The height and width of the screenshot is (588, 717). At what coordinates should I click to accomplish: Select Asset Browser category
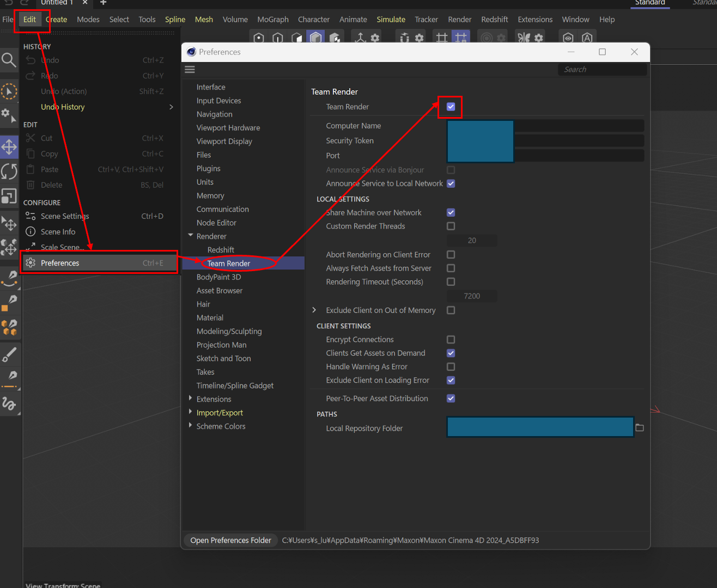click(220, 291)
